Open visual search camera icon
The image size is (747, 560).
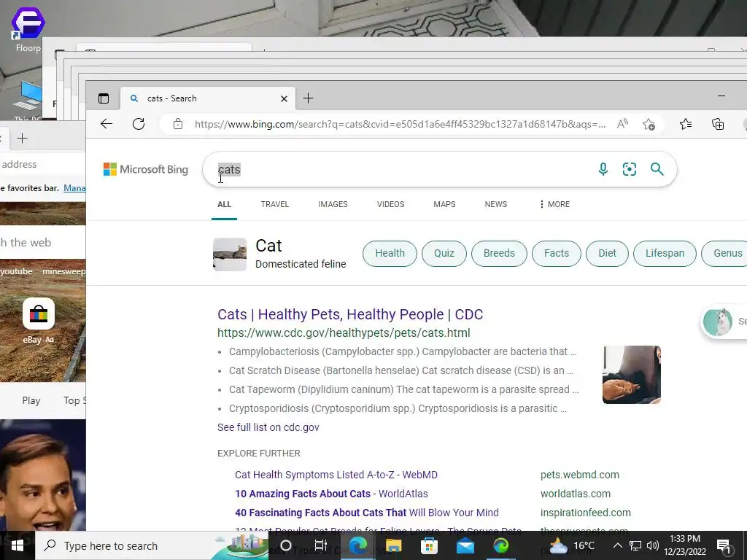coord(630,169)
